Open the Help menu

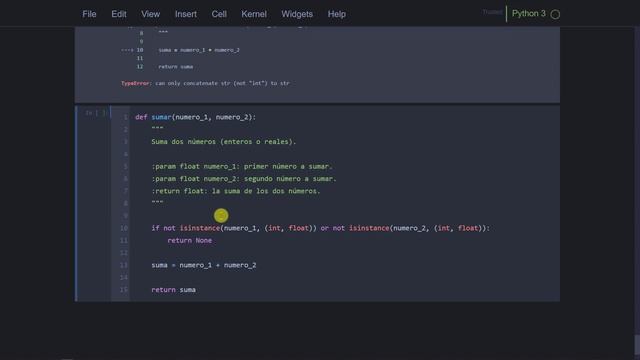337,14
